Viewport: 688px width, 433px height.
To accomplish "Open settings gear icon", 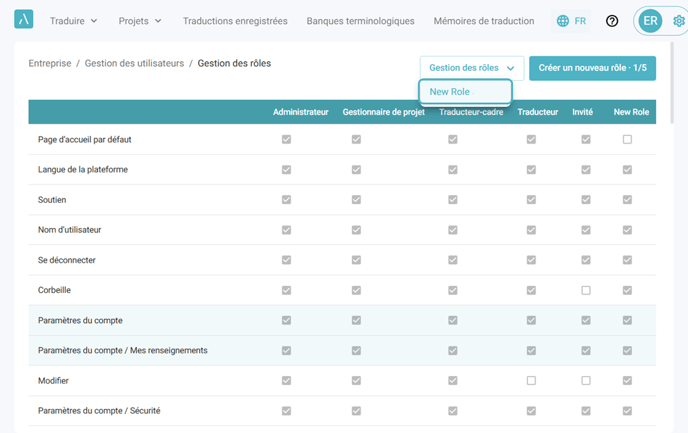I will 679,21.
